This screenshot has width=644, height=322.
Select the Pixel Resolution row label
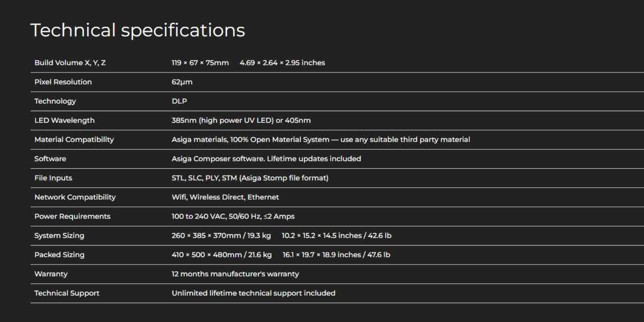[x=63, y=82]
